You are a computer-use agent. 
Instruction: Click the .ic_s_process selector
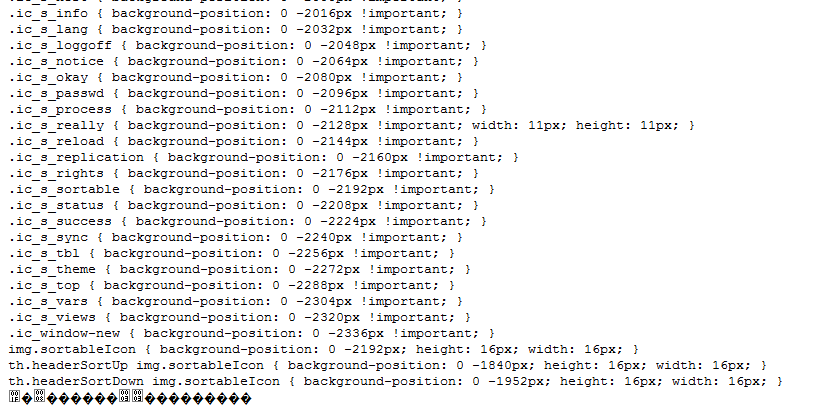pyautogui.click(x=60, y=109)
